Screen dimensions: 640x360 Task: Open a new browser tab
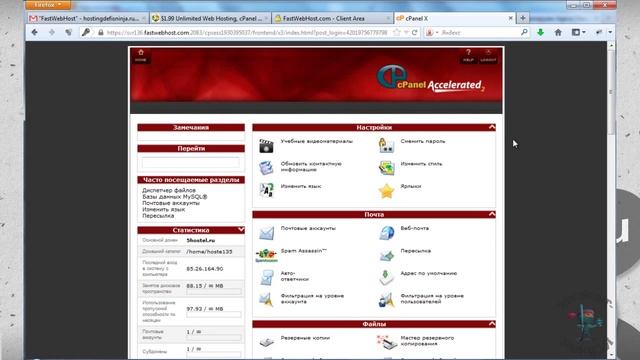522,18
